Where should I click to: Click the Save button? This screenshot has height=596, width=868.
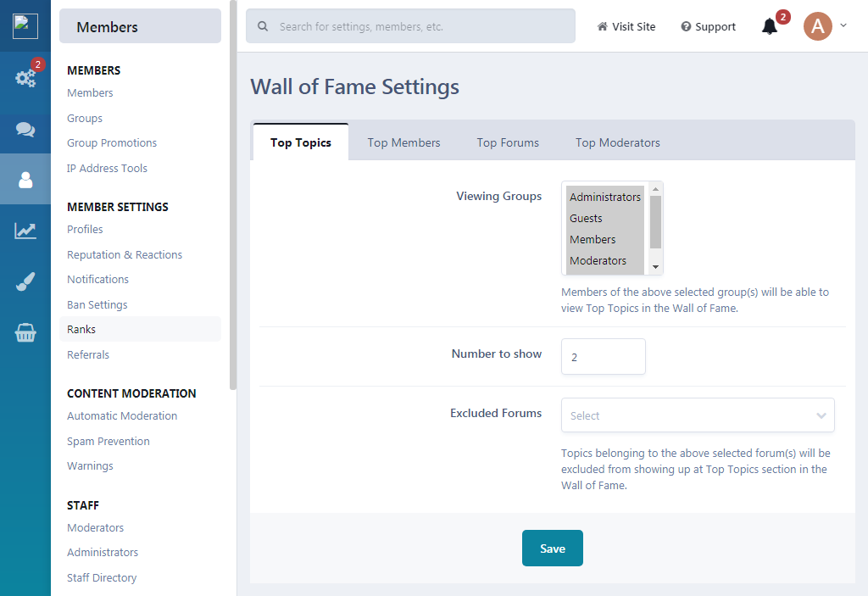[552, 549]
